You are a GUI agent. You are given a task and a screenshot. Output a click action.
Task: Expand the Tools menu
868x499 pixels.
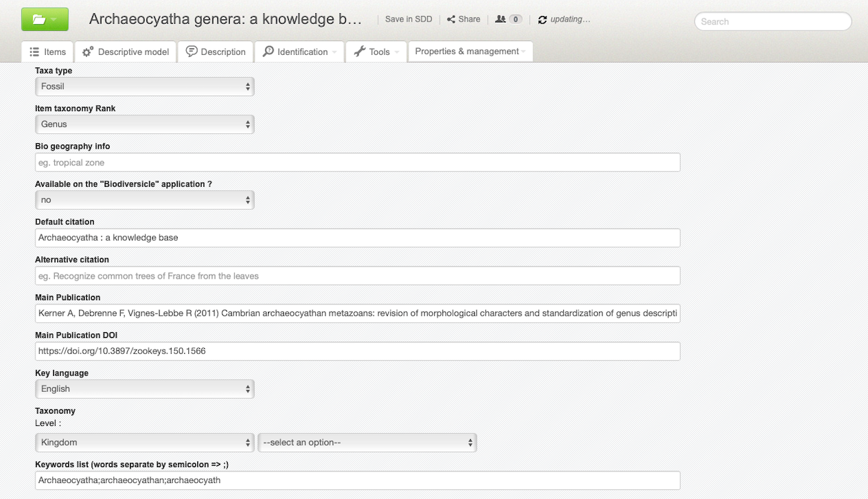coord(376,51)
